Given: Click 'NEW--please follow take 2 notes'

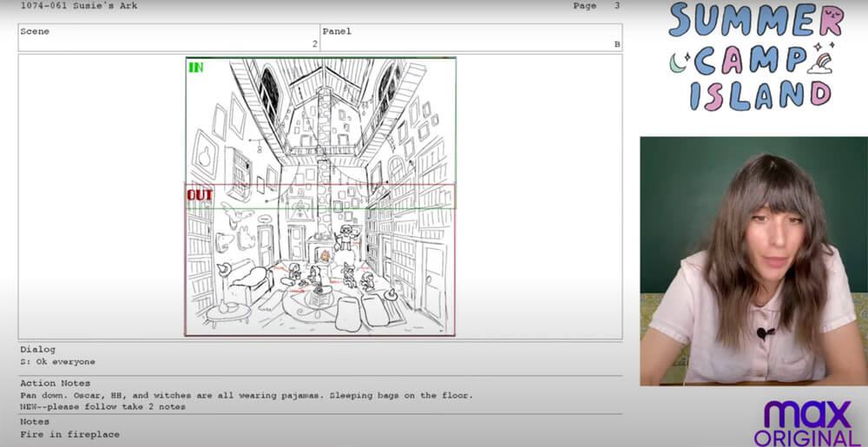Looking at the screenshot, I should (x=103, y=407).
